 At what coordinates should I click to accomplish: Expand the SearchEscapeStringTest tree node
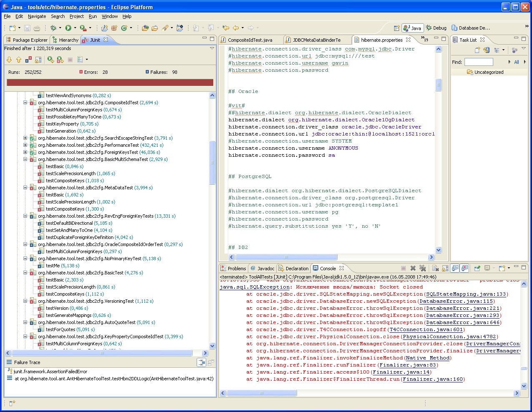(25, 138)
